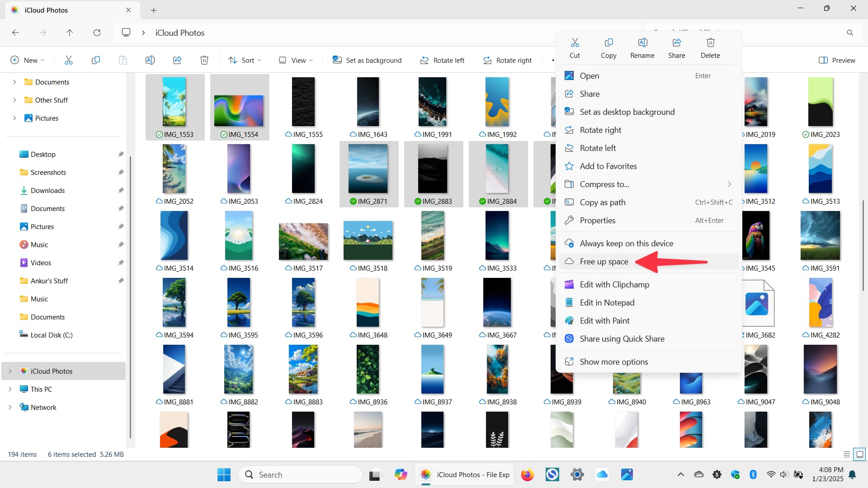
Task: Open Windows Start menu
Action: [224, 475]
